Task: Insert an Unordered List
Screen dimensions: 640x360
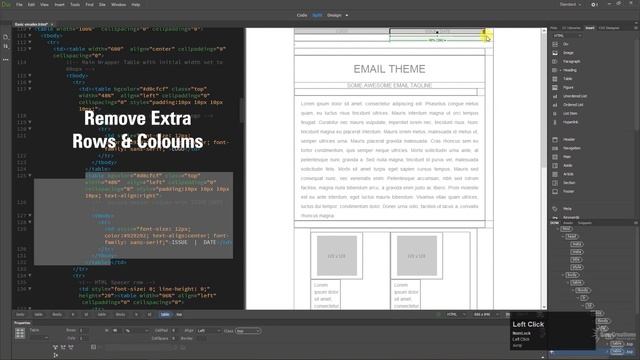Action: point(575,96)
